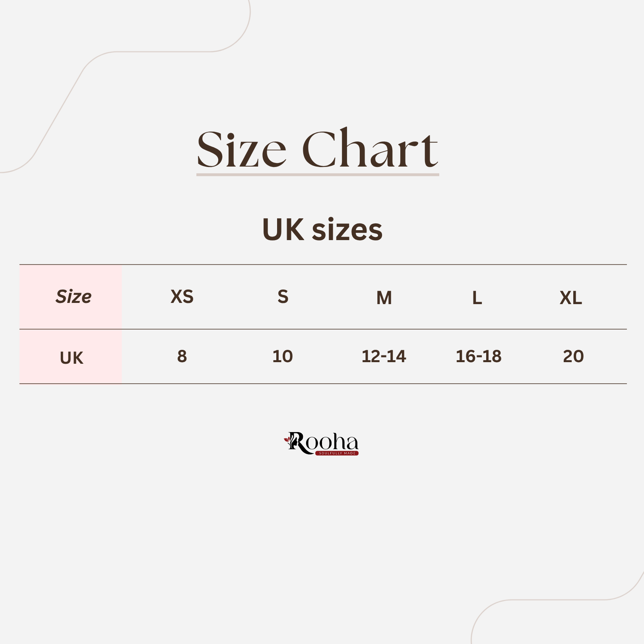This screenshot has width=644, height=644.
Task: Click the M size column header
Action: pos(384,298)
